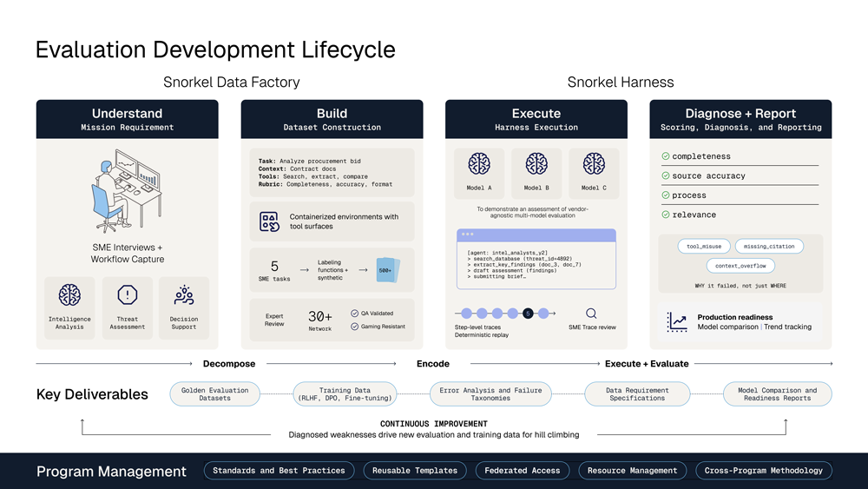Screen dimensions: 868x489
Task: Click the Model A brain icon
Action: [479, 164]
